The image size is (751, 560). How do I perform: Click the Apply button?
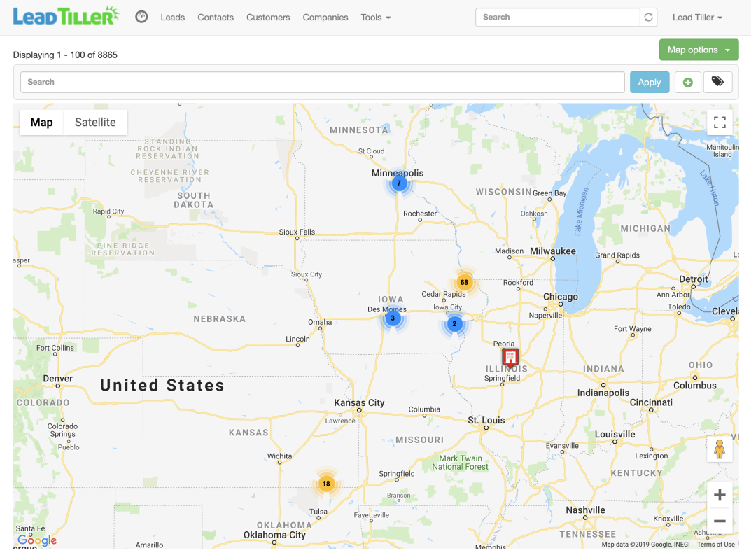tap(649, 83)
